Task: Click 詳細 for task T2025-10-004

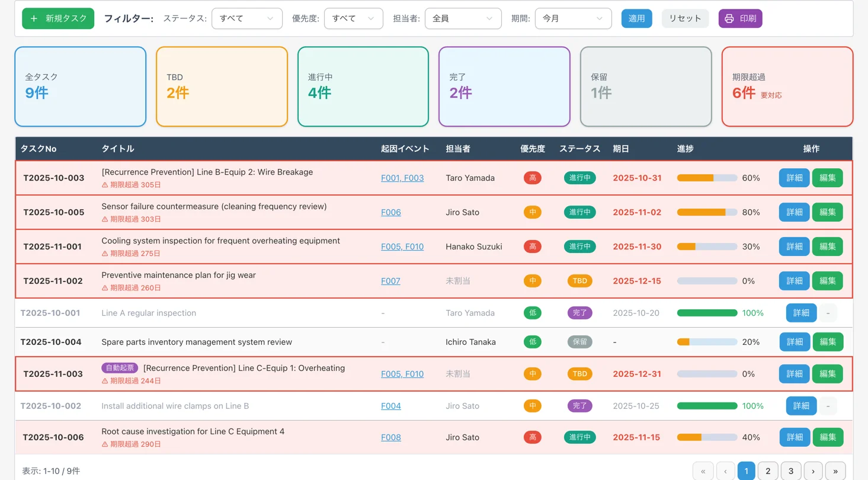Action: pos(795,342)
